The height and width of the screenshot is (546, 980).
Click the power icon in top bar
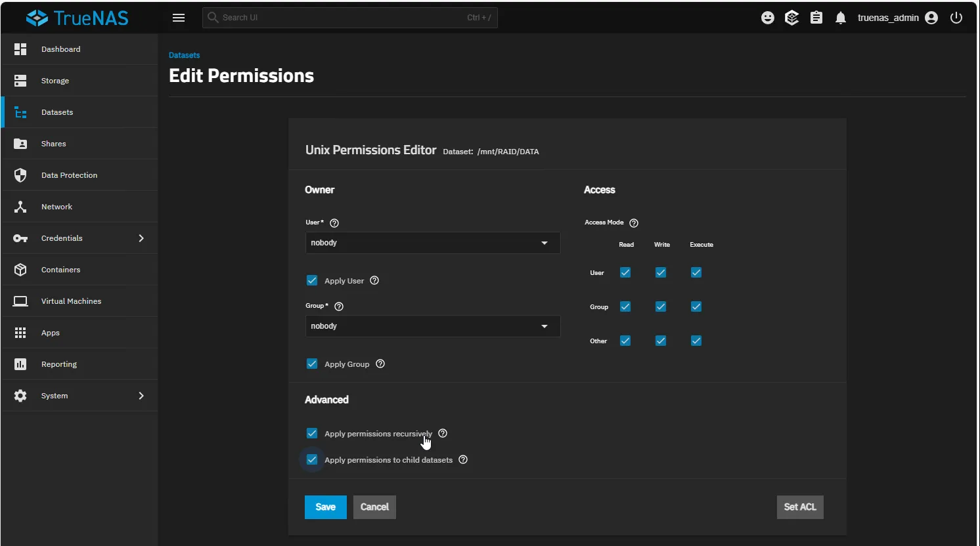click(x=956, y=18)
